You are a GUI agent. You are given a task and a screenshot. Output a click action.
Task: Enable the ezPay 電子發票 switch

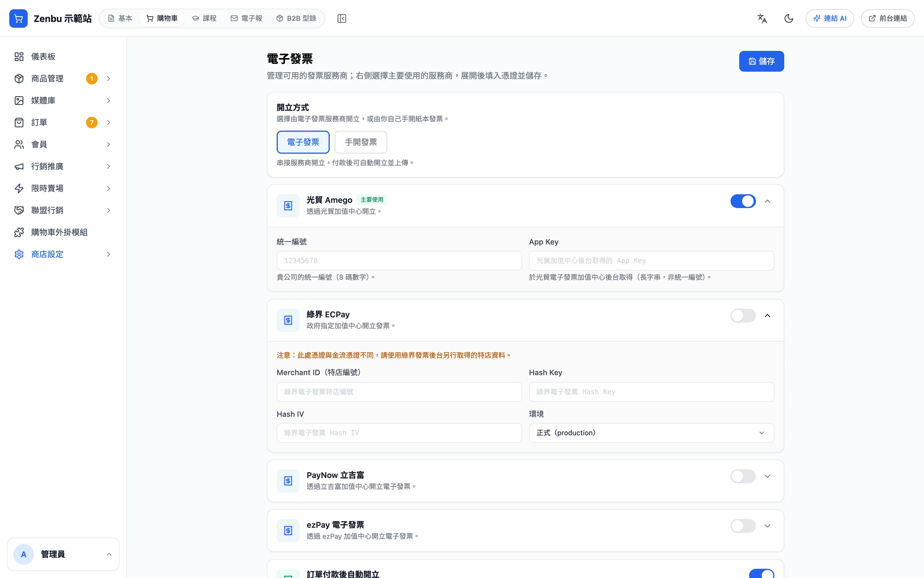click(743, 526)
